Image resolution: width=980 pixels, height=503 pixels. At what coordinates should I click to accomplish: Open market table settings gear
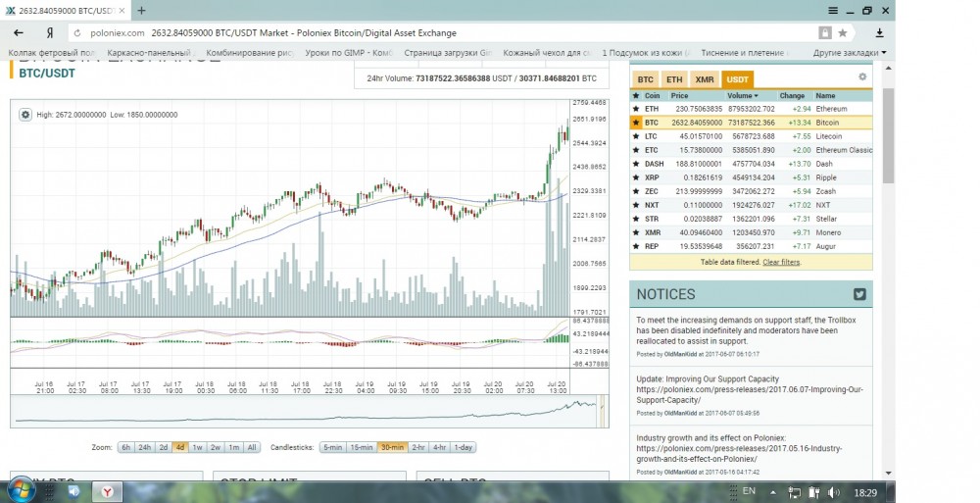tap(862, 76)
